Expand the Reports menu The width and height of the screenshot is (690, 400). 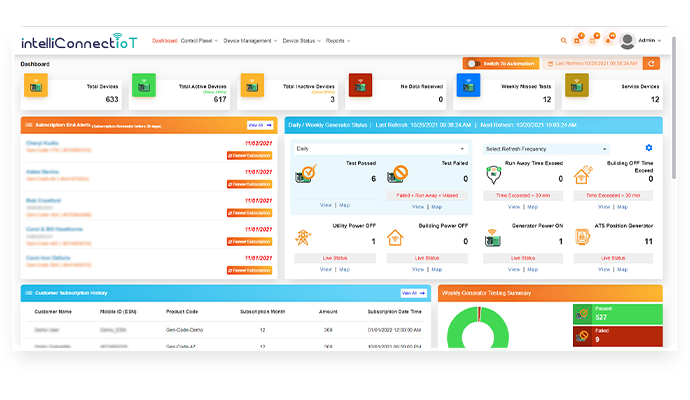tap(338, 40)
